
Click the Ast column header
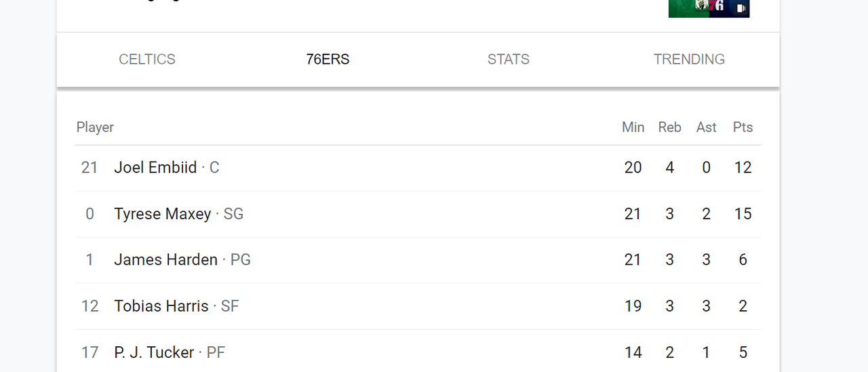coord(706,128)
